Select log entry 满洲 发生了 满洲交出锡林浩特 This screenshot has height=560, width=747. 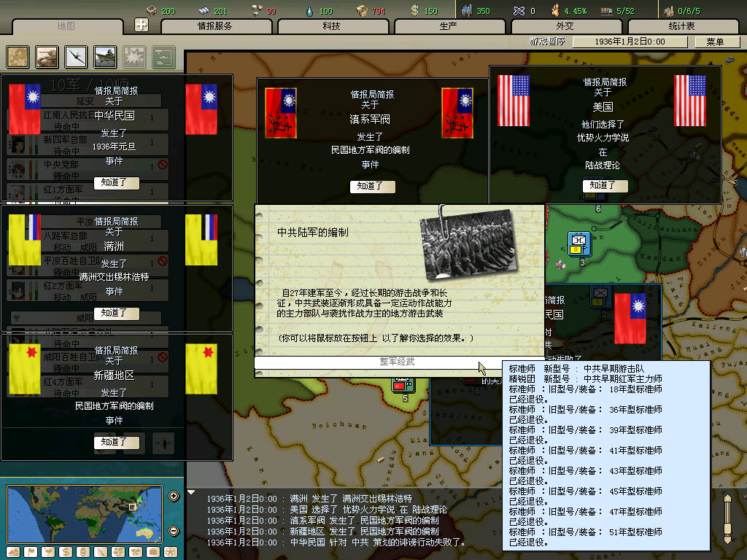[x=309, y=499]
